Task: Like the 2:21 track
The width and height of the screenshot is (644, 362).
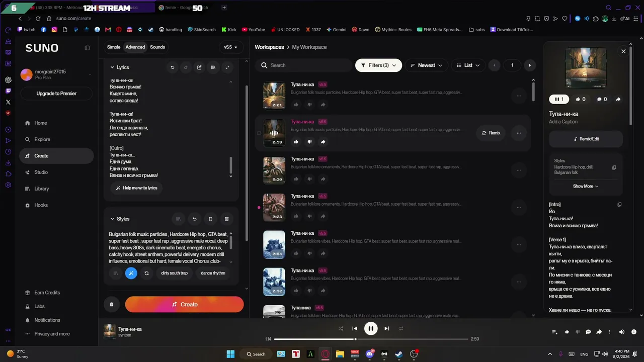Action: pyautogui.click(x=296, y=105)
